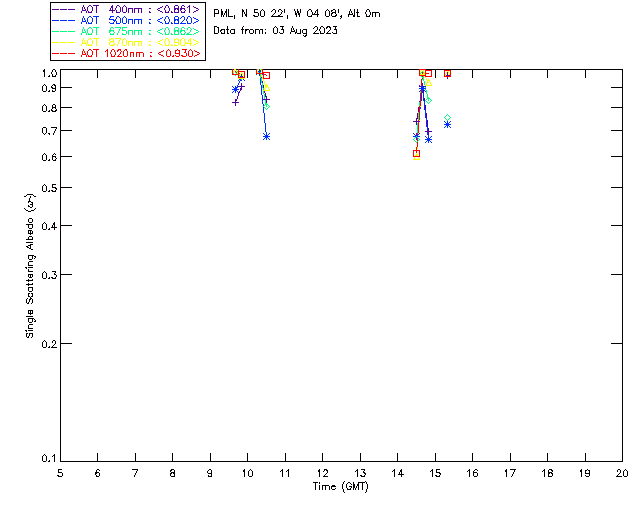Click the blue asterisk point near 10:30
This screenshot has height=512, width=640.
(267, 137)
